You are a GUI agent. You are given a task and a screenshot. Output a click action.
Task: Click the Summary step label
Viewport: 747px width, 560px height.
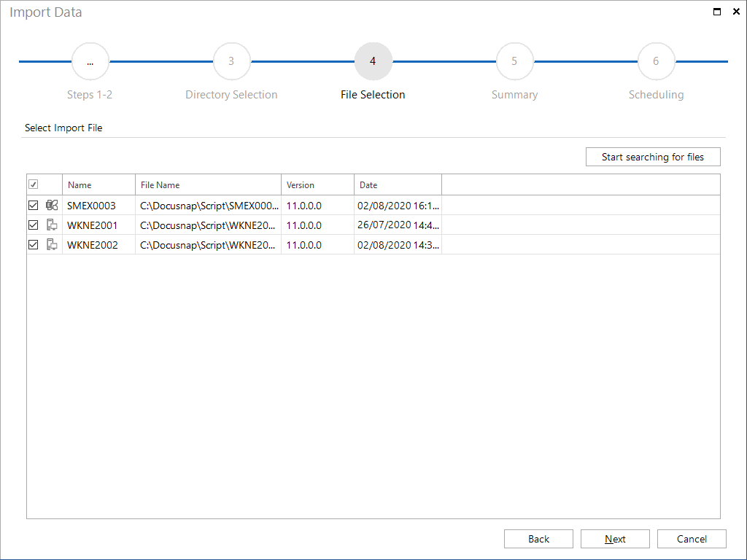(514, 95)
